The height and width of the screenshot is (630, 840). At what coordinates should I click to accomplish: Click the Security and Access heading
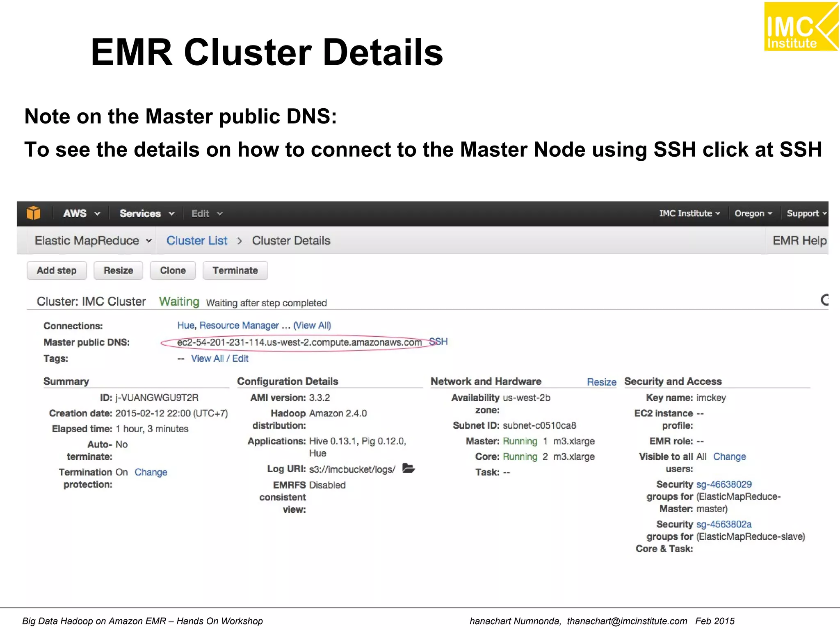[x=673, y=381]
